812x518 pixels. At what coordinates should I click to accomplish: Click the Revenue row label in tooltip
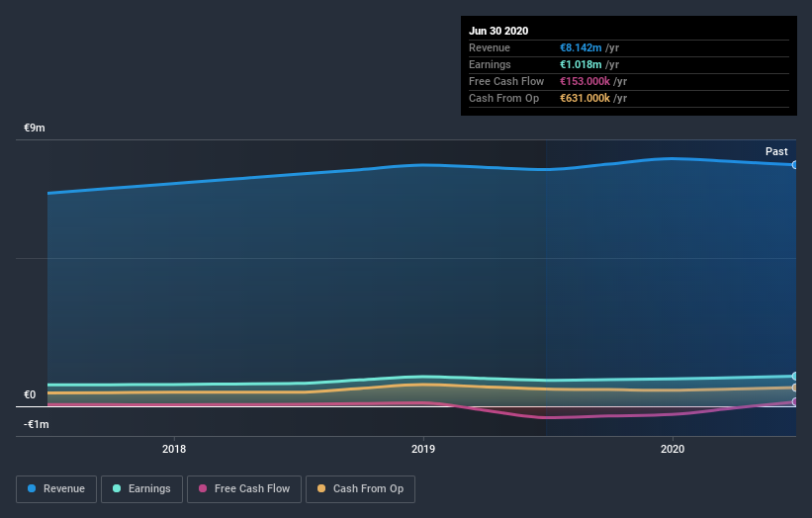[490, 47]
